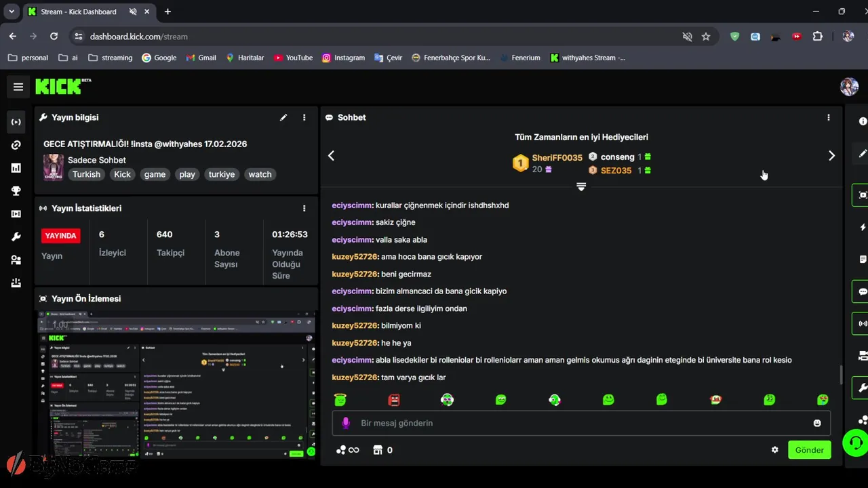The image size is (868, 488).
Task: Open the bottom sidebar icon below community
Action: pos(16,283)
